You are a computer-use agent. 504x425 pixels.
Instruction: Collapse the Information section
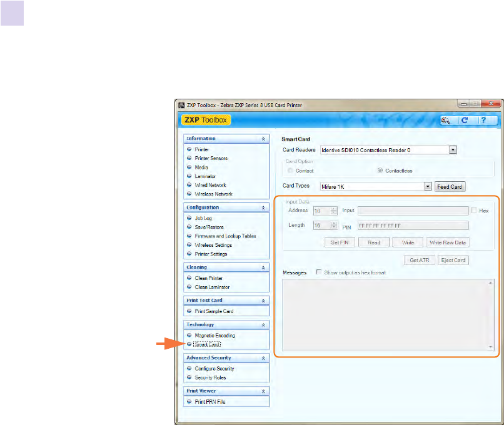tap(263, 139)
